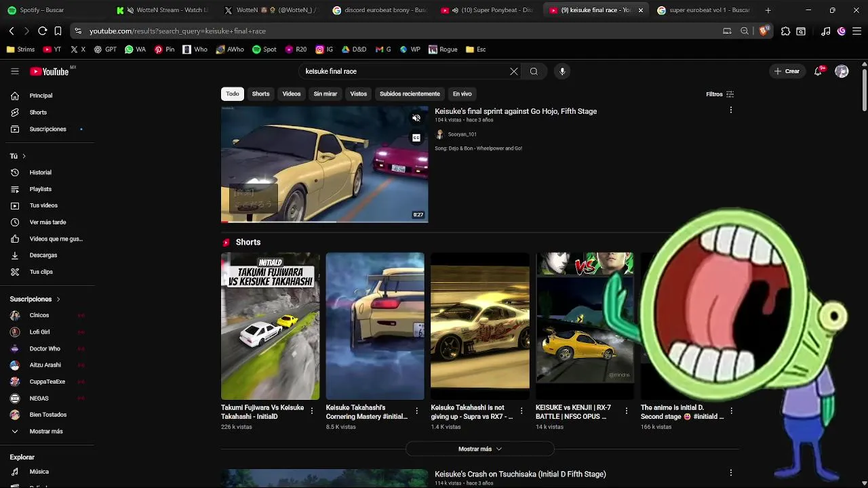Screen dimensions: 868x488
Task: Click the Crear button
Action: pos(787,71)
